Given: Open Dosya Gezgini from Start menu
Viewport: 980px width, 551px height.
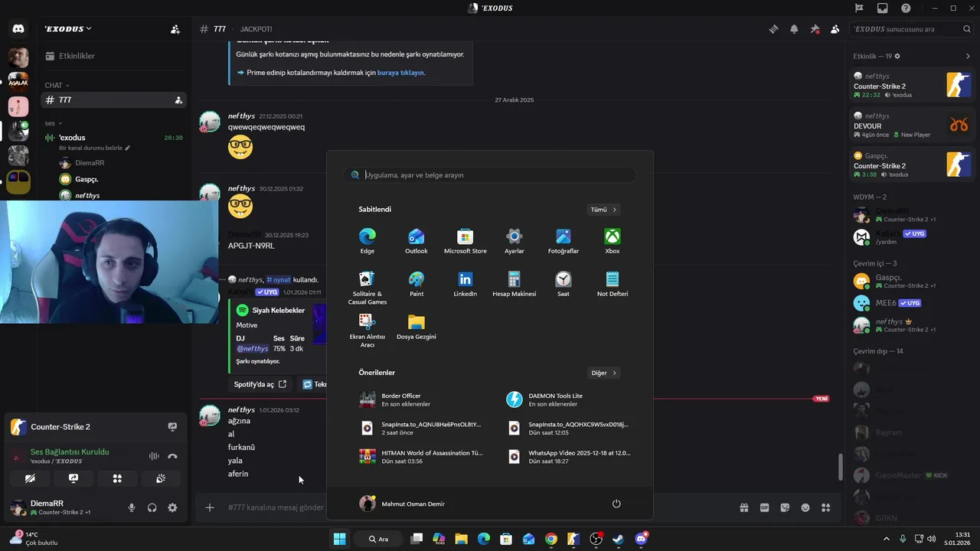Looking at the screenshot, I should point(416,327).
